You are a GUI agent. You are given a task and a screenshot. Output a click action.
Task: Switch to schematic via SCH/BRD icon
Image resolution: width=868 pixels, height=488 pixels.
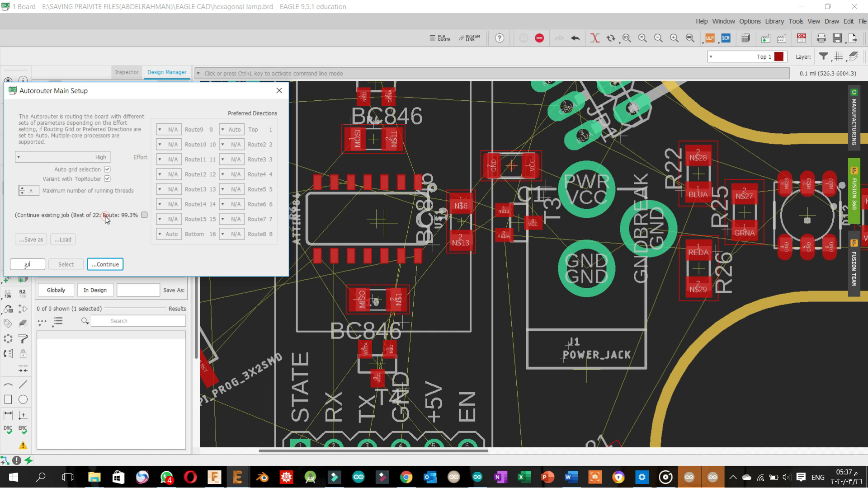pyautogui.click(x=802, y=38)
